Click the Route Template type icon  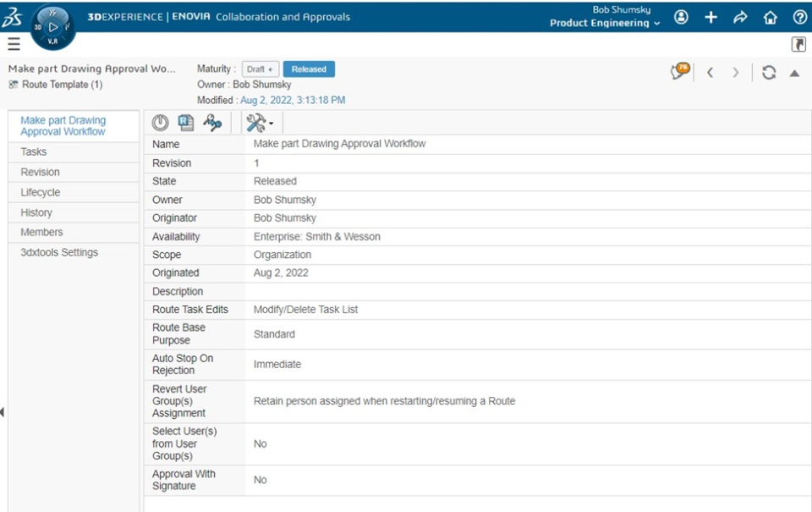[14, 85]
